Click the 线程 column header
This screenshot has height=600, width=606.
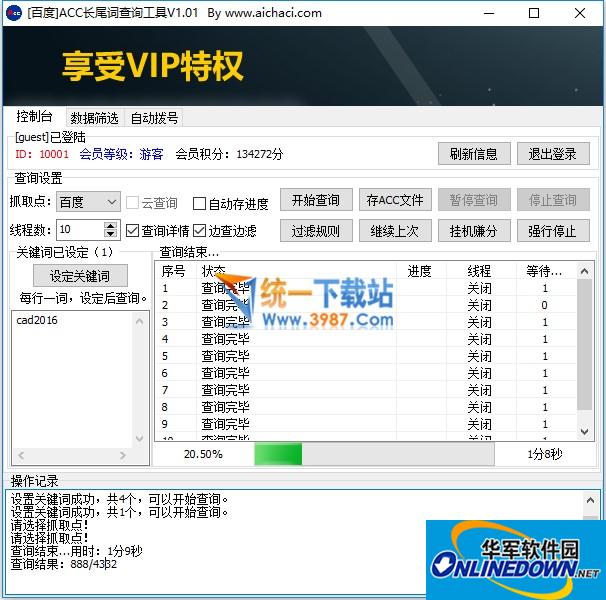point(480,271)
